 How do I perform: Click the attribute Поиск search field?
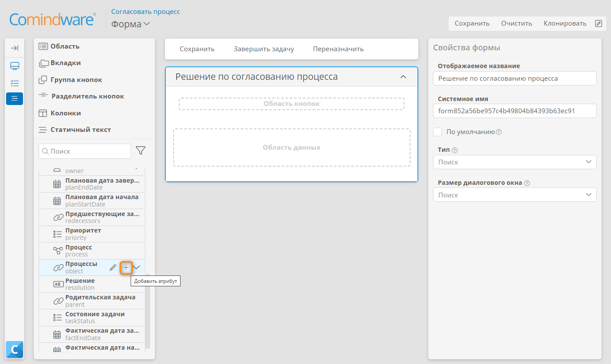[85, 151]
